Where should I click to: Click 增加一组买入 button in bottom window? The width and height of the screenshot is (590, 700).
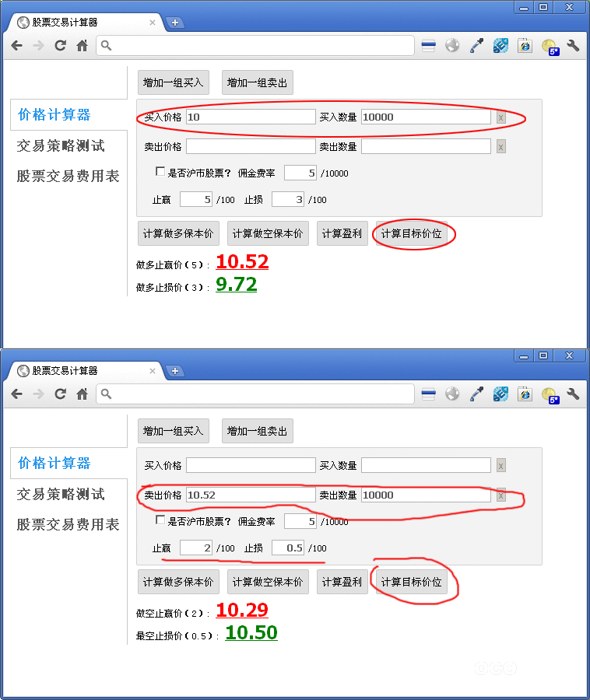(174, 431)
